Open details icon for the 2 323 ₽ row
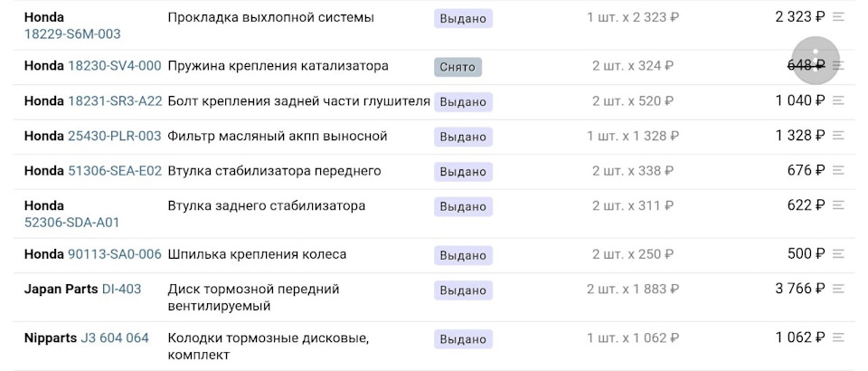The width and height of the screenshot is (868, 371). [838, 16]
